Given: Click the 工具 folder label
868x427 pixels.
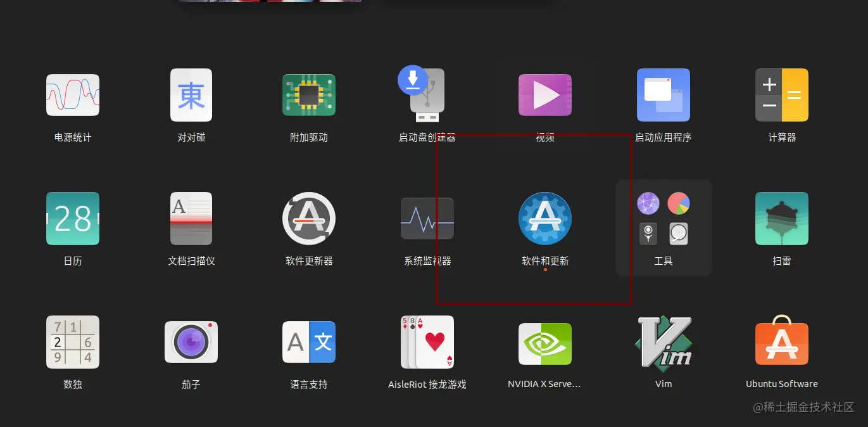Looking at the screenshot, I should [664, 261].
